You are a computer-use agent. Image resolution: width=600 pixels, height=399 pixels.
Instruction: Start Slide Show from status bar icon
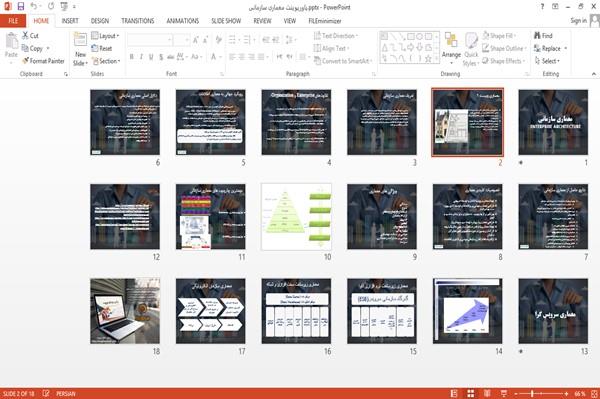click(x=504, y=393)
